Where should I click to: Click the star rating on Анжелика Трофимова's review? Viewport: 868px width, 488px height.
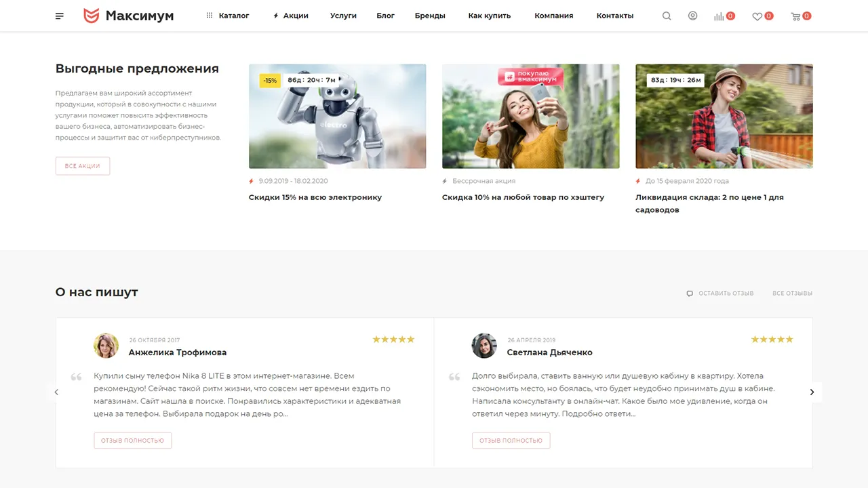(x=393, y=340)
